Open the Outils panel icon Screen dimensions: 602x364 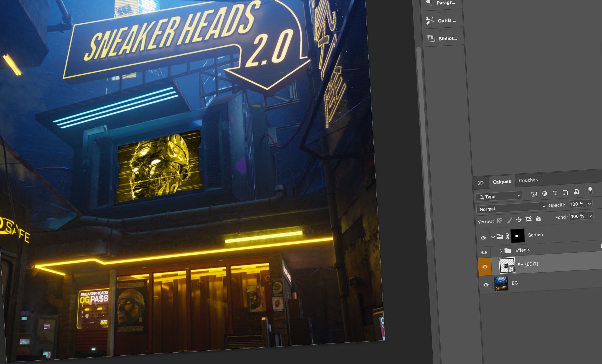[x=430, y=20]
